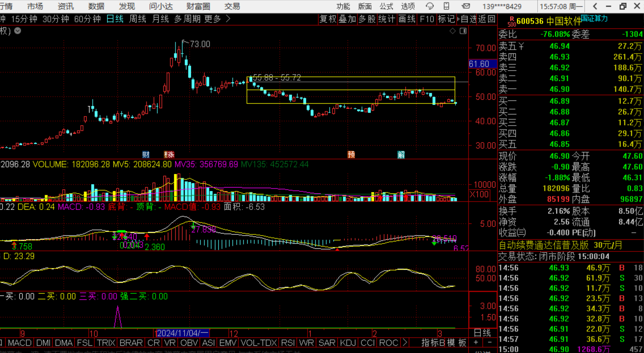
Task: Open the 市场 menu
Action: pos(35,6)
